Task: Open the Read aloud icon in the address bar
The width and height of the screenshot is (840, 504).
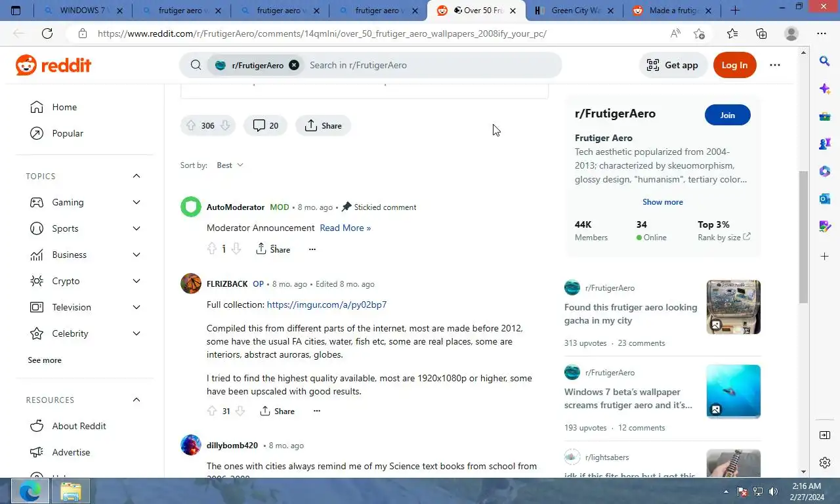Action: pos(675,33)
